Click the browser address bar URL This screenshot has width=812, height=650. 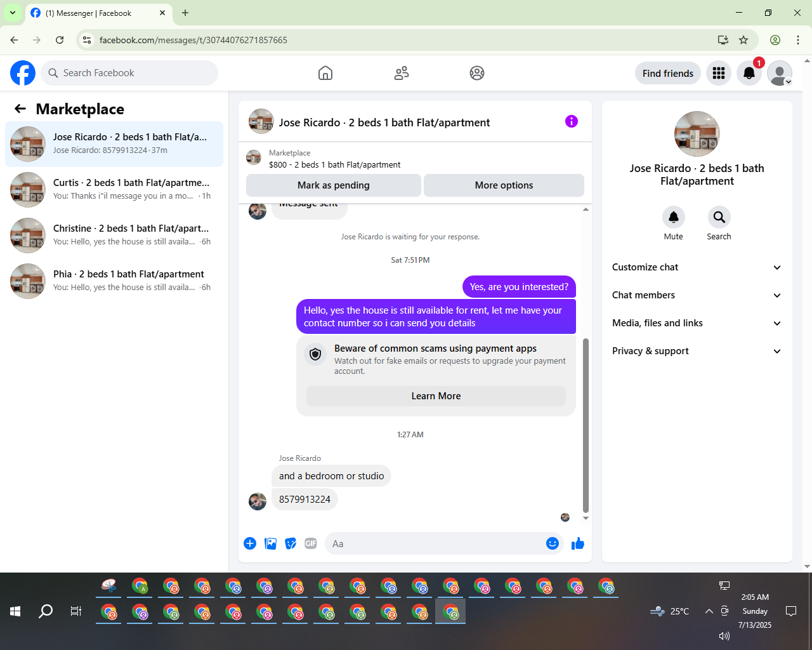[193, 40]
